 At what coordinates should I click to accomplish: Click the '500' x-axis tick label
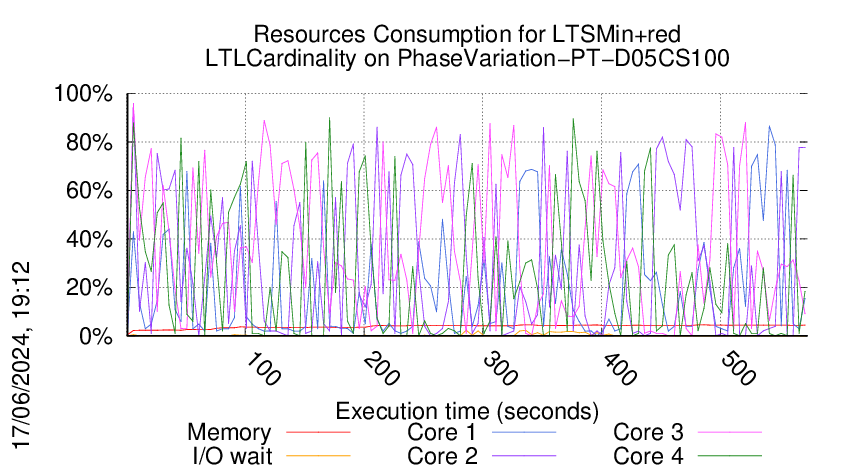pyautogui.click(x=738, y=370)
